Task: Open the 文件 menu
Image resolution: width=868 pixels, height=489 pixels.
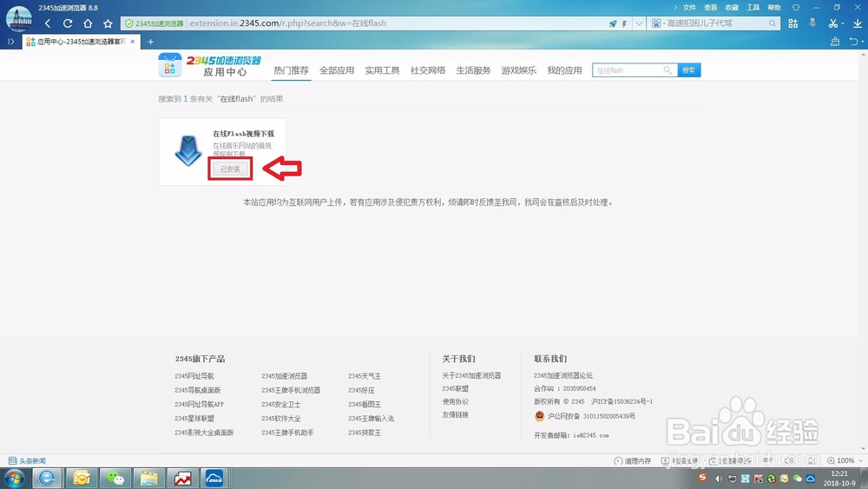Action: pyautogui.click(x=689, y=7)
